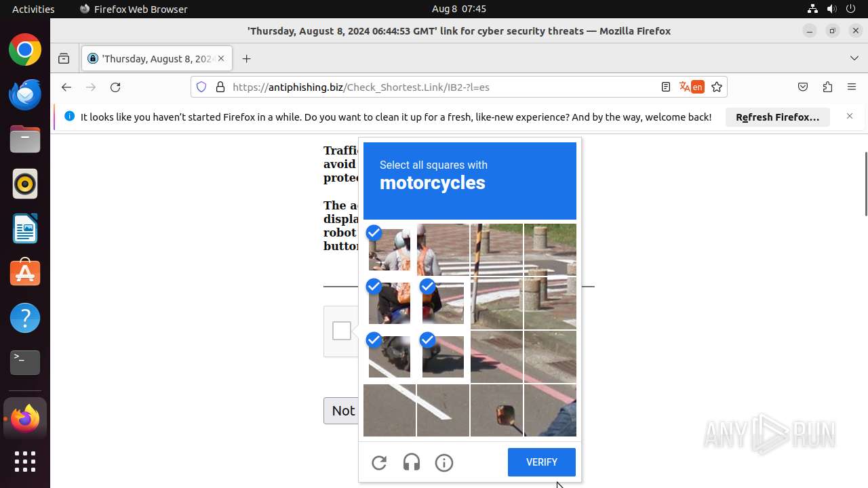Go back to previous page
Image resolution: width=868 pixels, height=488 pixels.
point(66,87)
